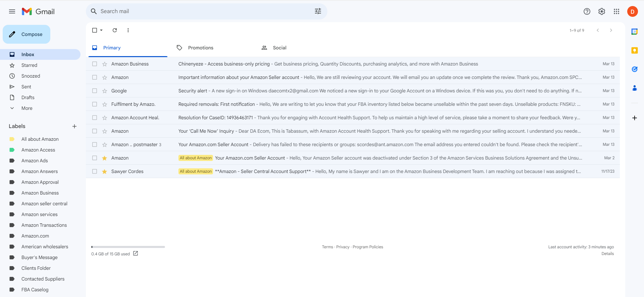This screenshot has width=644, height=297.
Task: Click the Compose button
Action: (26, 34)
